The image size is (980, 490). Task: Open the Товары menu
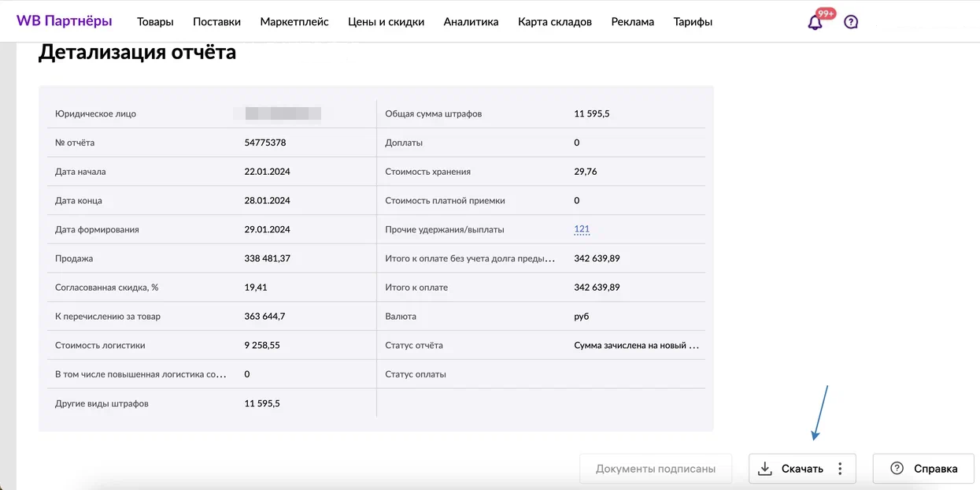pyautogui.click(x=155, y=22)
